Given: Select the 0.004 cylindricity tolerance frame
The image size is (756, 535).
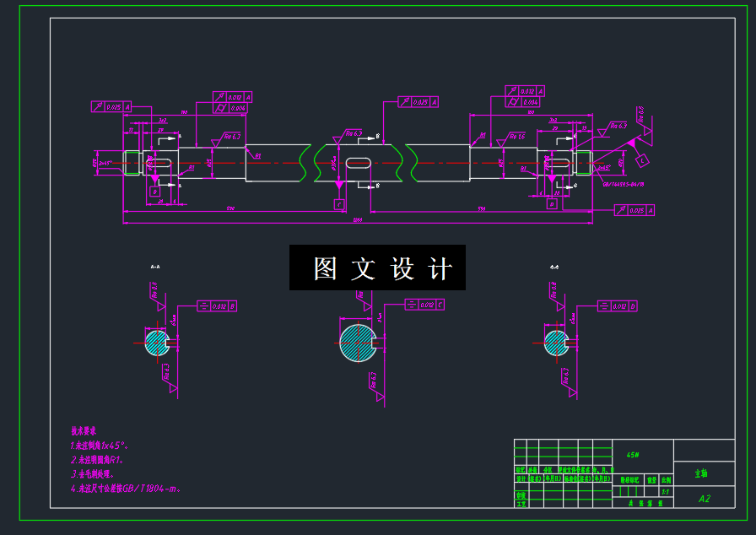Looking at the screenshot, I should [x=522, y=102].
